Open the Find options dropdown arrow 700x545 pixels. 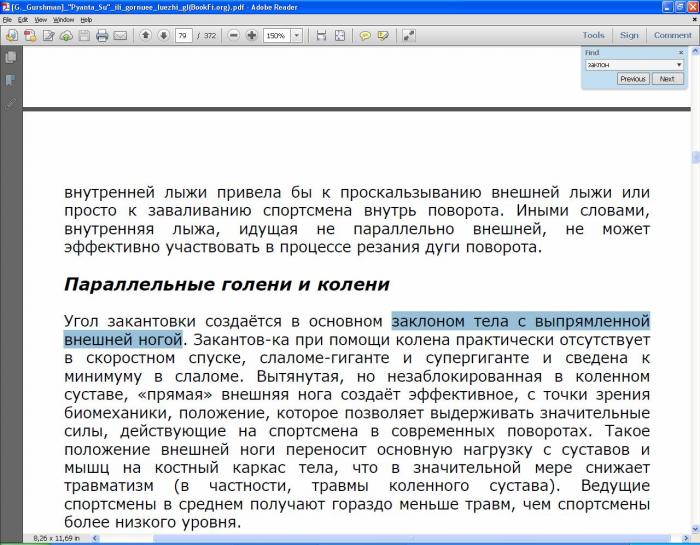pos(679,65)
